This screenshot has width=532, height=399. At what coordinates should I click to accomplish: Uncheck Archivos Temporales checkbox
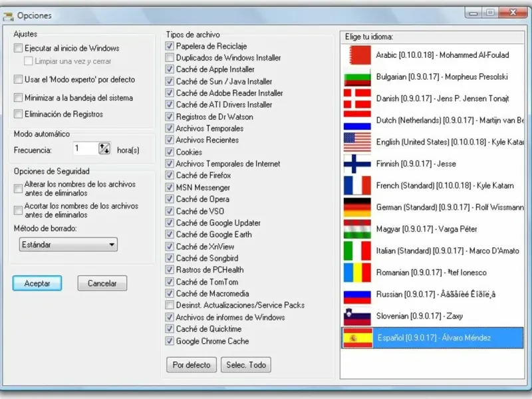click(x=170, y=128)
